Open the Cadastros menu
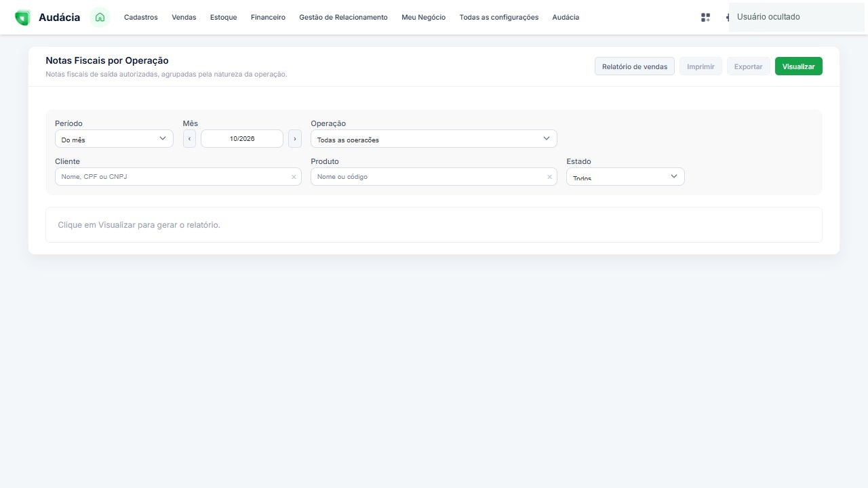The width and height of the screenshot is (868, 488). point(141,18)
